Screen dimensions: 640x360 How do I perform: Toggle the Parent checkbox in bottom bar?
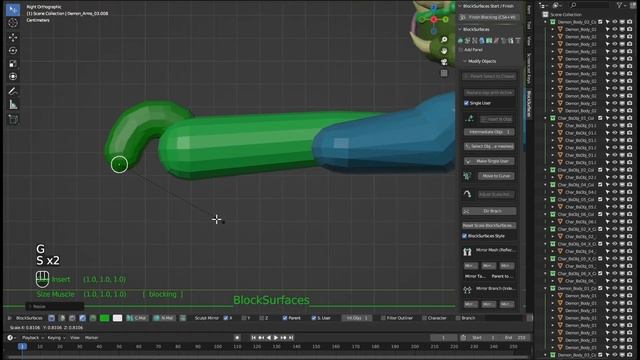[285, 318]
